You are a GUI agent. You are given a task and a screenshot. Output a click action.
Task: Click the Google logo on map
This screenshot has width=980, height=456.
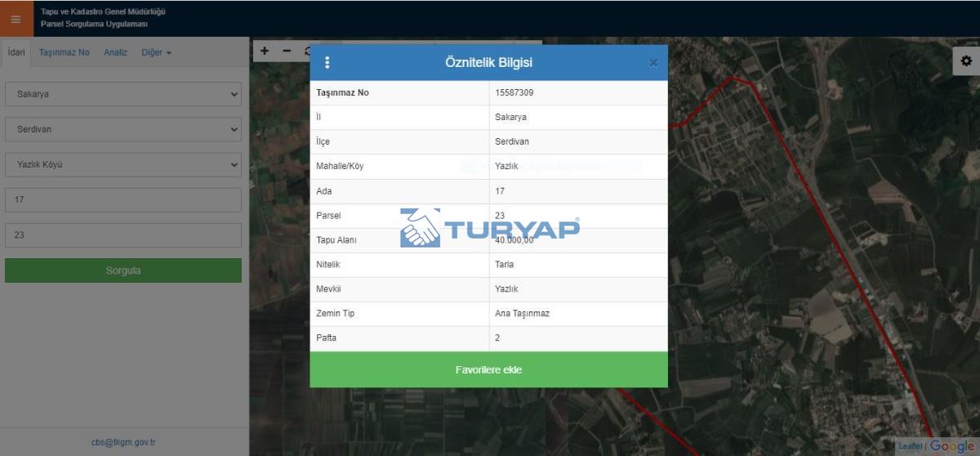[x=952, y=446]
